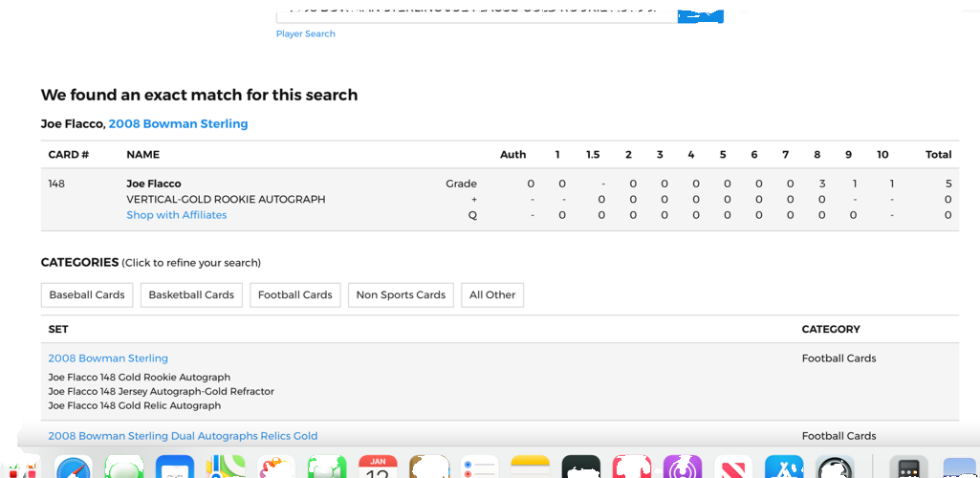Open 2008 Bowman Sterling Dual Autographs Relics Gold
980x478 pixels.
click(x=183, y=436)
